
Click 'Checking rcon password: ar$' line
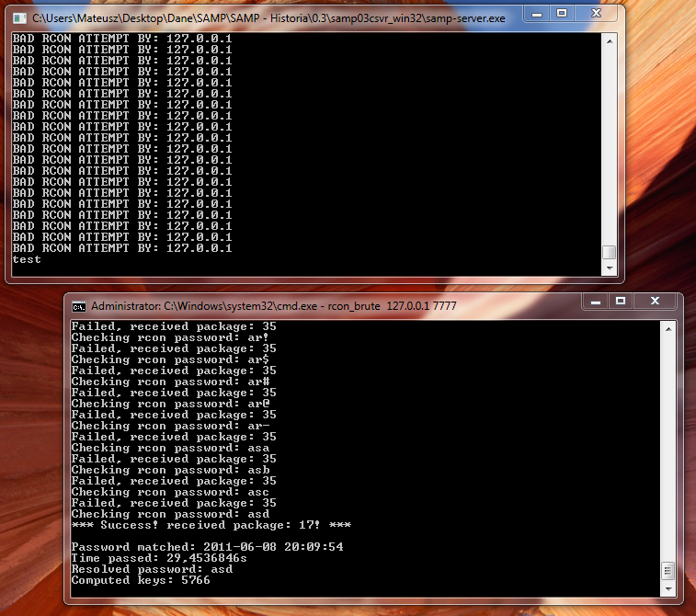coord(170,359)
